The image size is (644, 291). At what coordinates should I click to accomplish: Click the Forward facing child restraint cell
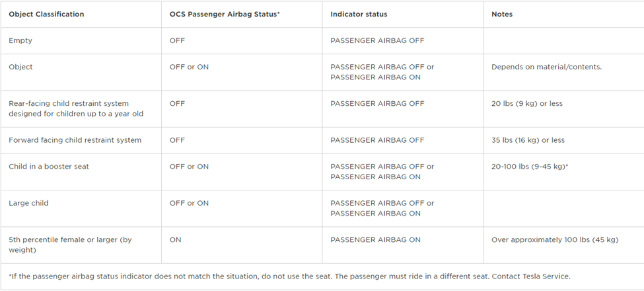coord(75,140)
